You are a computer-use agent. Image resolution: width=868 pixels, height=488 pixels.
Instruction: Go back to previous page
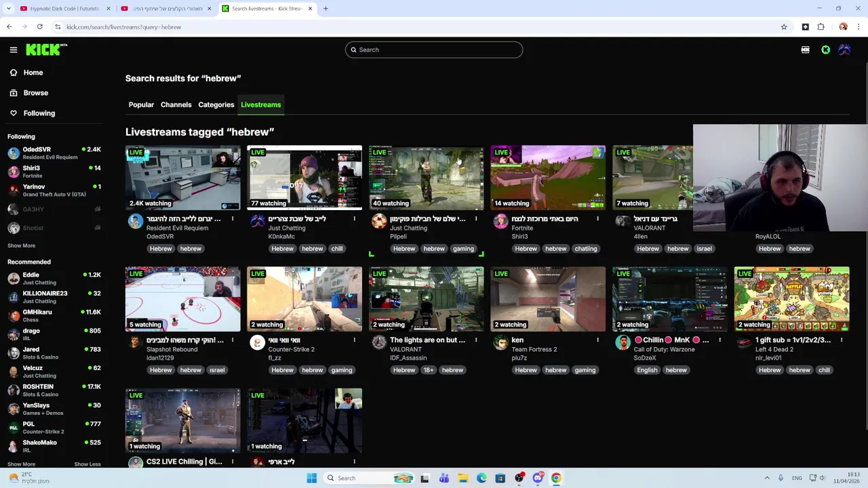(9, 27)
